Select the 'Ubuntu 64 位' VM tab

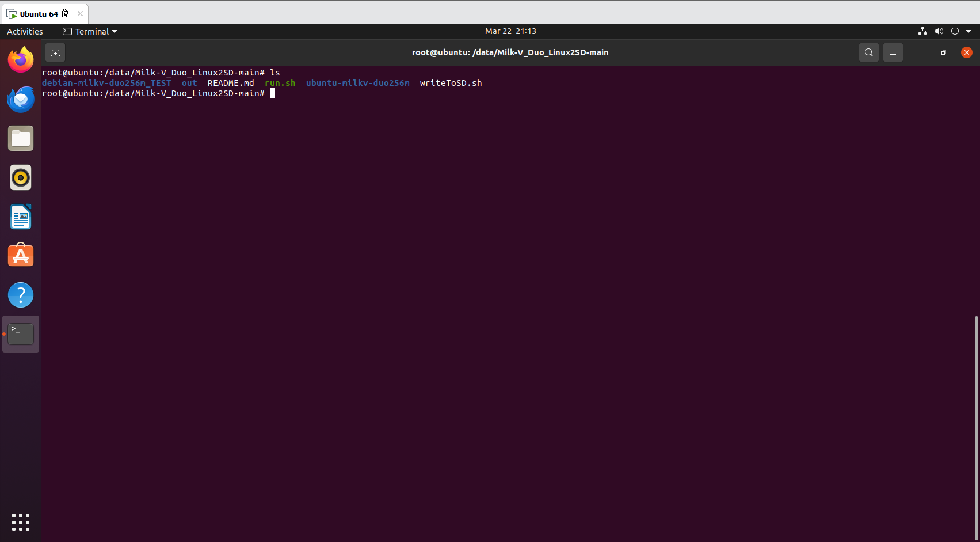coord(44,13)
